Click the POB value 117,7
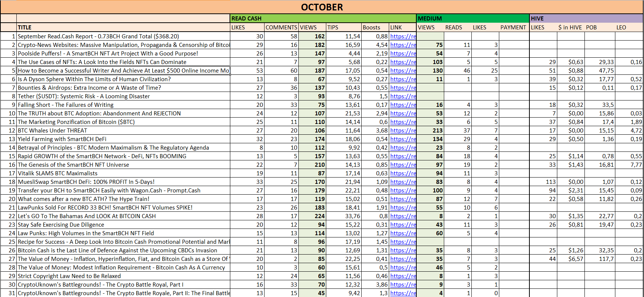 600,259
